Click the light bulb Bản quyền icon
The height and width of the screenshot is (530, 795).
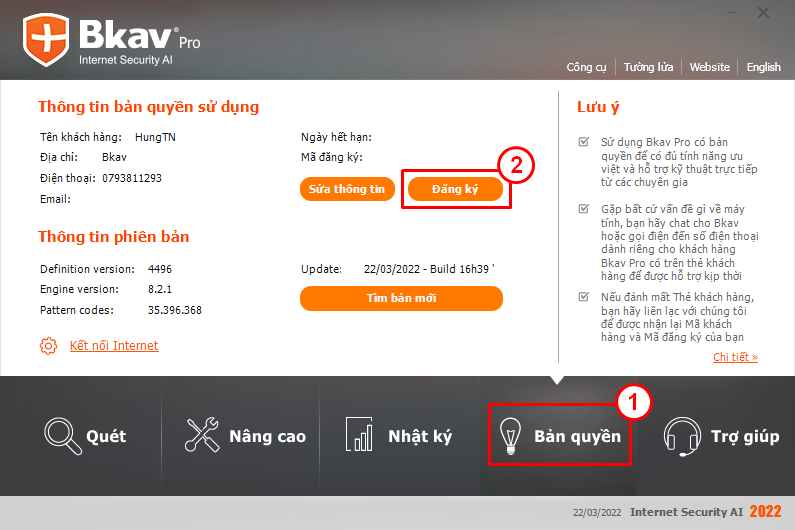click(510, 435)
